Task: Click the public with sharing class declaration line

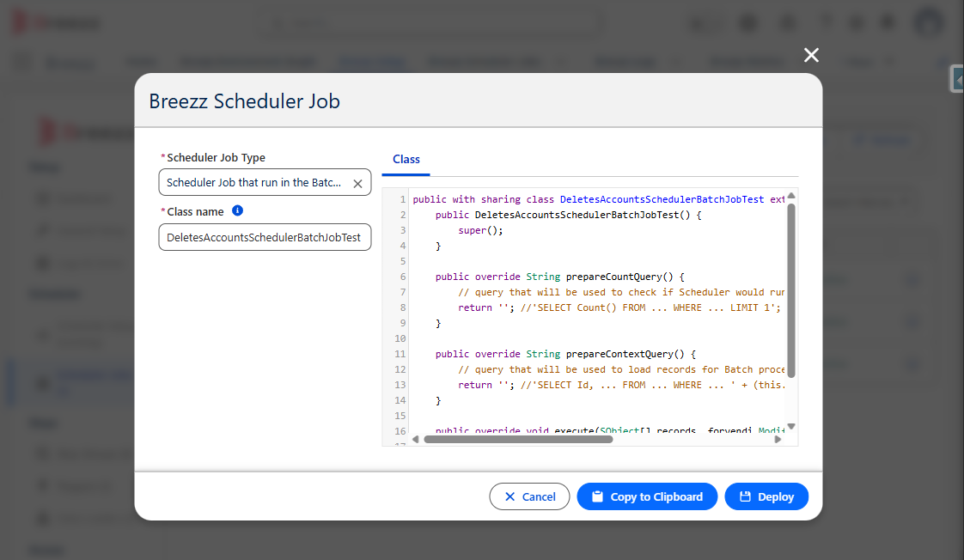Action: pos(599,199)
